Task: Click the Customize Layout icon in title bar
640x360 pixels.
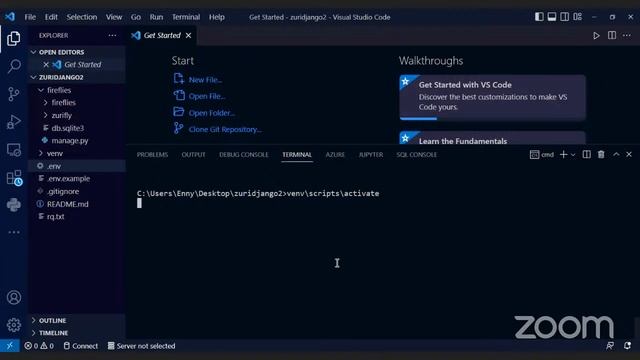Action: tap(578, 17)
